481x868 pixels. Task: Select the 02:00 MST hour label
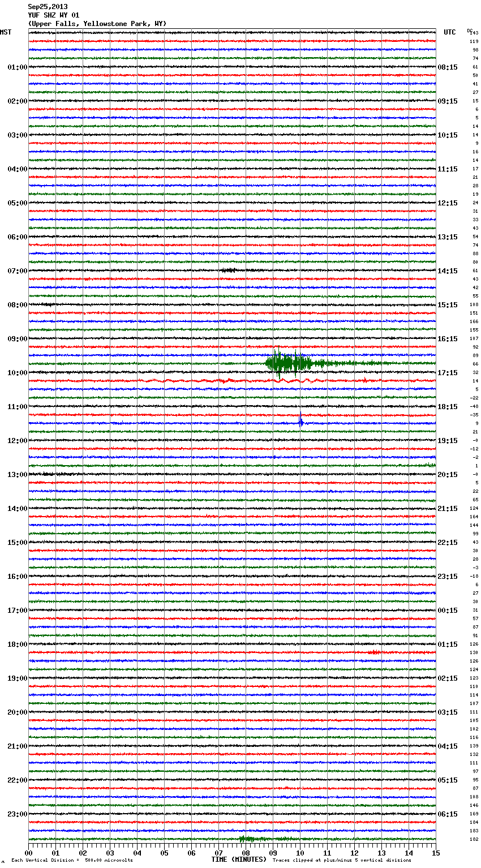click(x=18, y=101)
